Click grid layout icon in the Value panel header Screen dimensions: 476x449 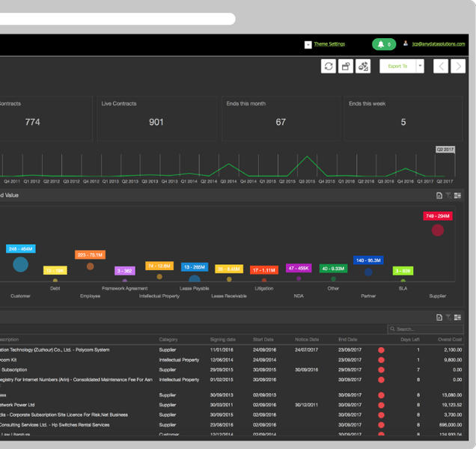point(457,195)
